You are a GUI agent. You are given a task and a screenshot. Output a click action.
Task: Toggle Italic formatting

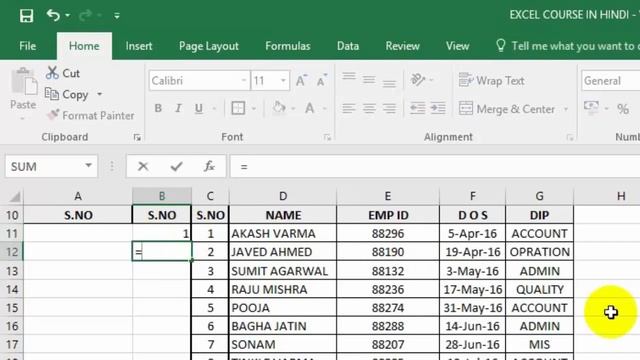click(x=178, y=108)
